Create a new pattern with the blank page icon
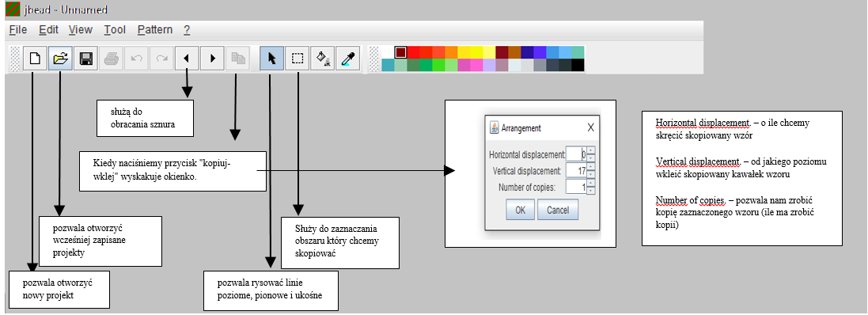 click(x=35, y=58)
